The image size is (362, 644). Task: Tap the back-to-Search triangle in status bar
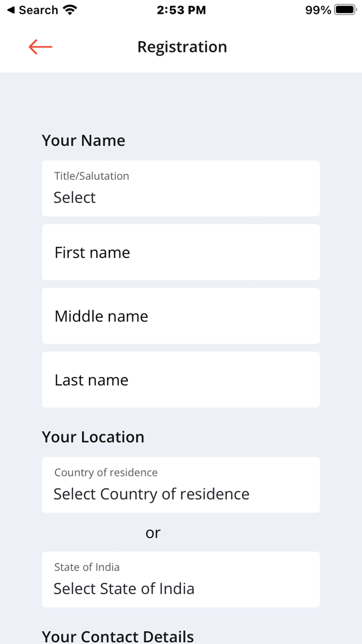[11, 10]
